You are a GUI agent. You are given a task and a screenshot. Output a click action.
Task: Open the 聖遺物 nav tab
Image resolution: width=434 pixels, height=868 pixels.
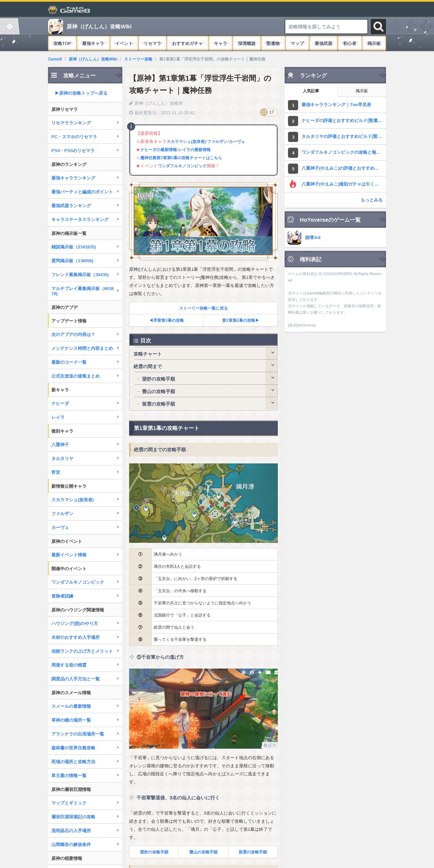(x=273, y=43)
